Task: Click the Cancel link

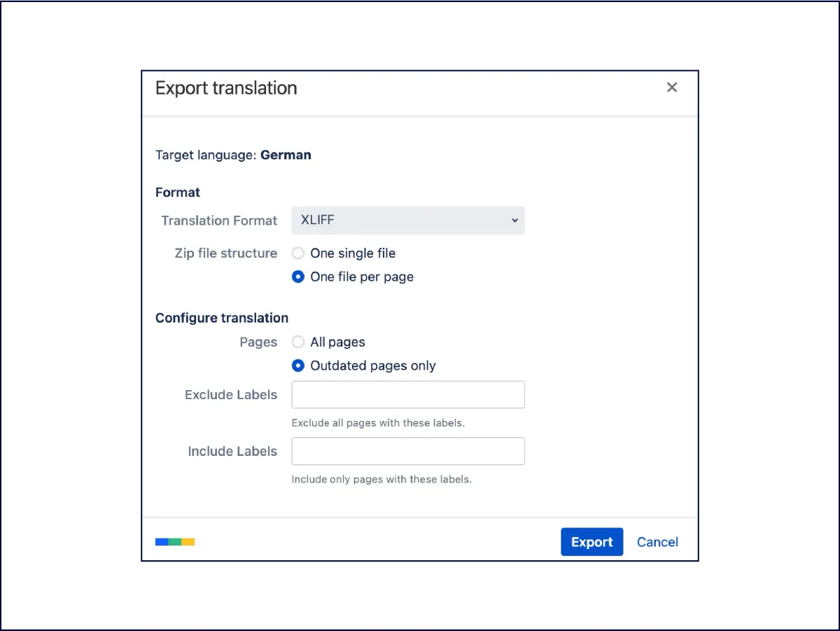Action: (x=657, y=542)
